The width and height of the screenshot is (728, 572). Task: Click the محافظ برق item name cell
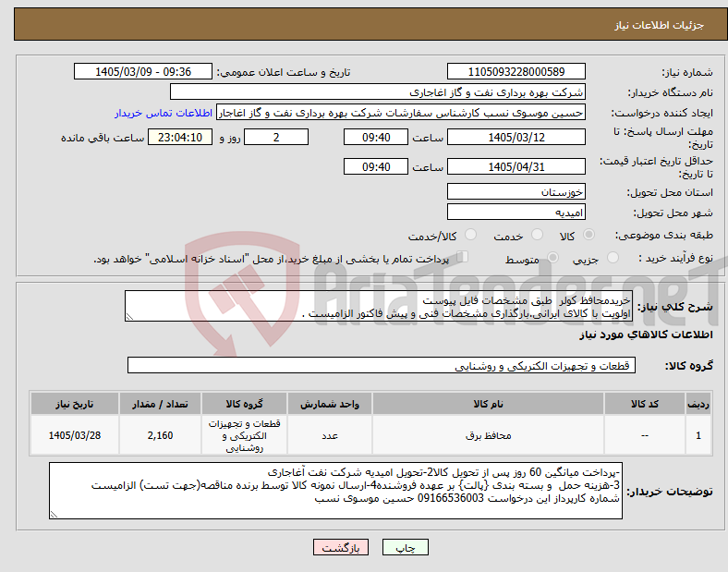[x=488, y=435]
